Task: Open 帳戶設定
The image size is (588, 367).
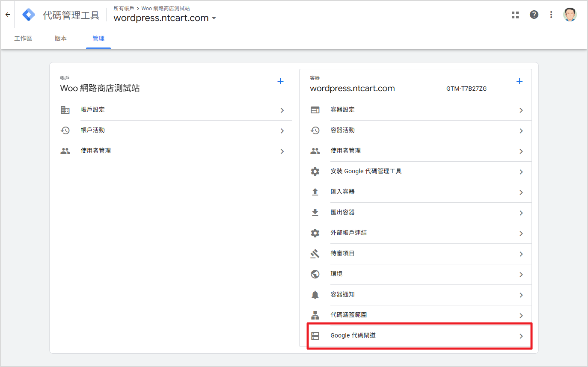Action: pos(176,110)
